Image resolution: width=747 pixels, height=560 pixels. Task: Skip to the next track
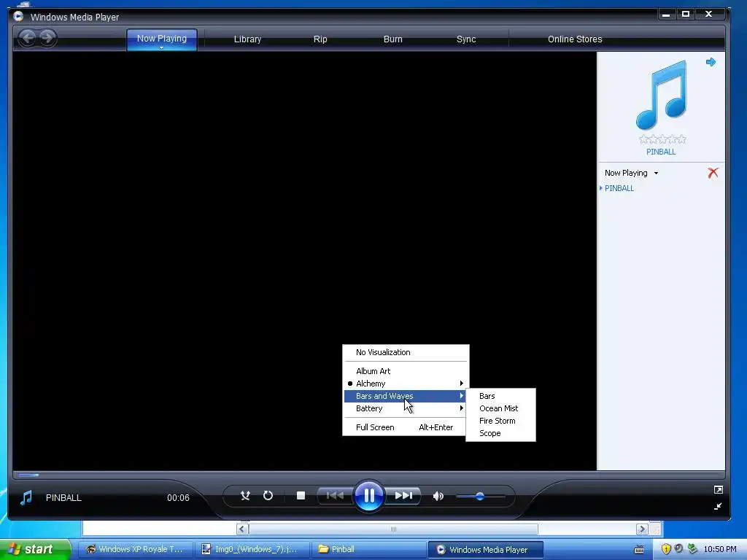pos(403,496)
